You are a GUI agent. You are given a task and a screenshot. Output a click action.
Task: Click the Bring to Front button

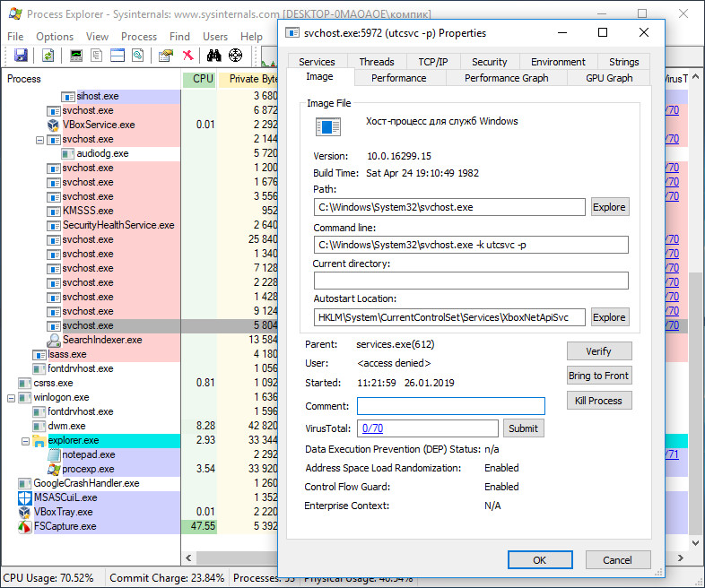[x=599, y=376]
